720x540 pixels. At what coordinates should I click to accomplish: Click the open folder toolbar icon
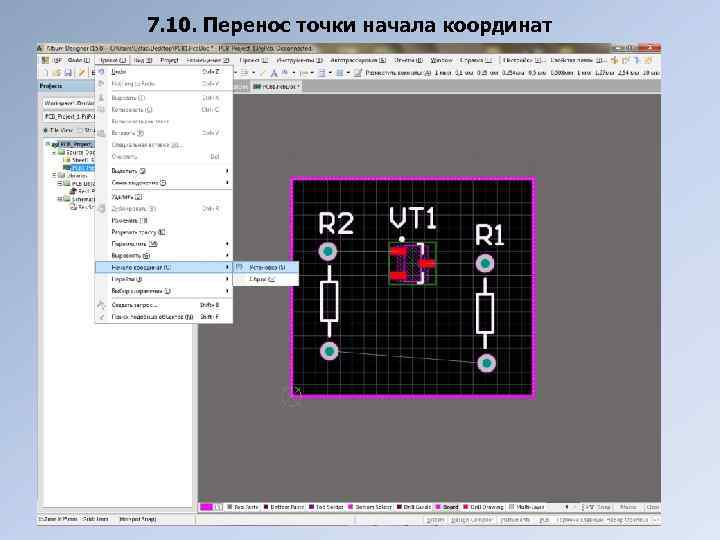(x=57, y=73)
